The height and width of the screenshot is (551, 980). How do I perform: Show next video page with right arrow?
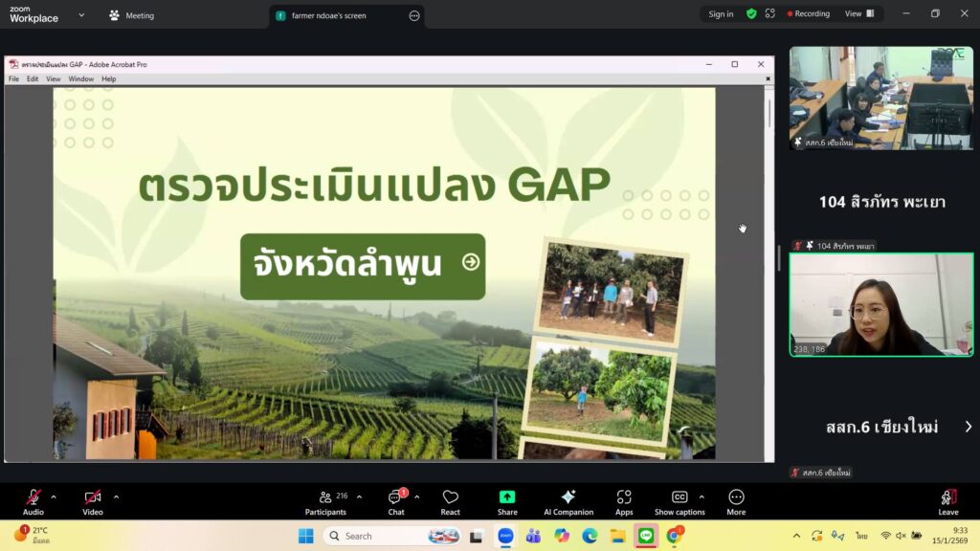coord(968,427)
